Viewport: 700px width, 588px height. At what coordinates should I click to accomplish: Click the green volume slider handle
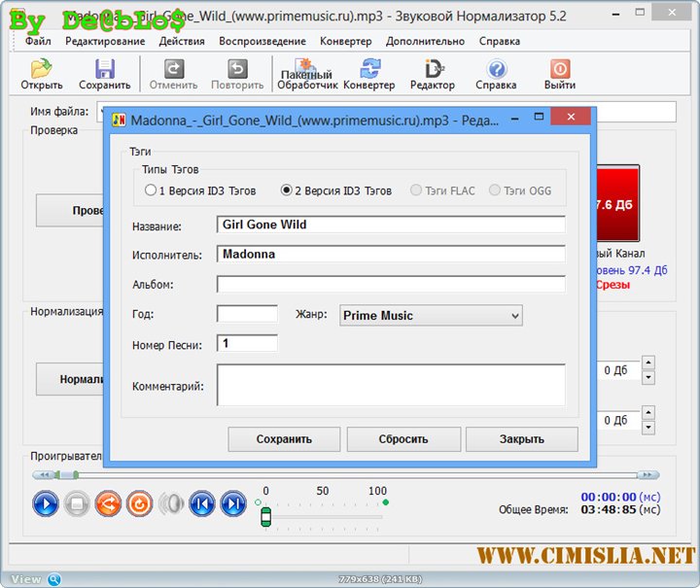point(265,517)
